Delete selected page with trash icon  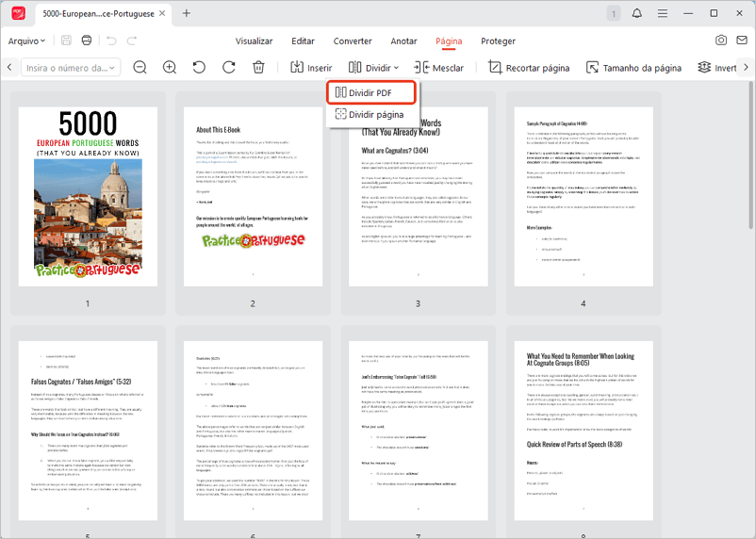(258, 68)
